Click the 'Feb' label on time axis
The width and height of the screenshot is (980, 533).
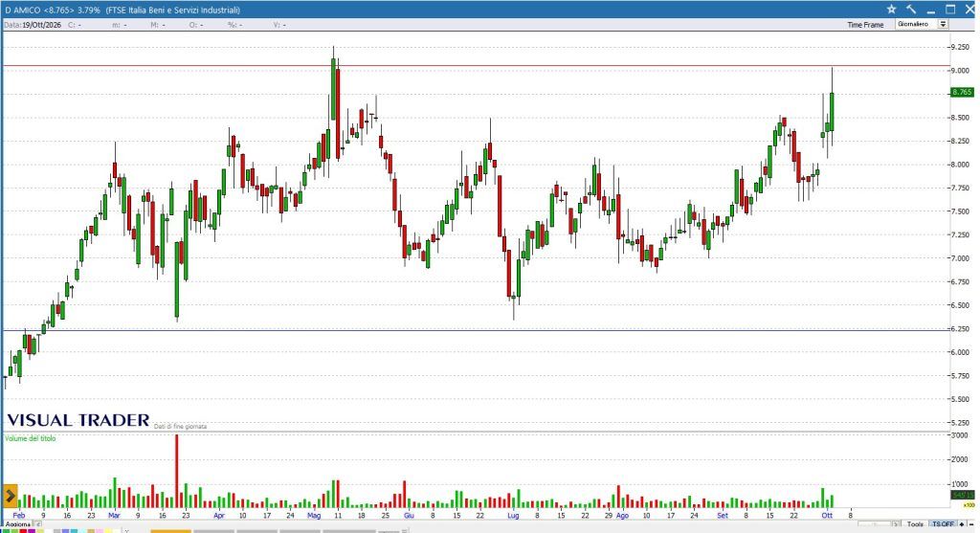[x=19, y=516]
